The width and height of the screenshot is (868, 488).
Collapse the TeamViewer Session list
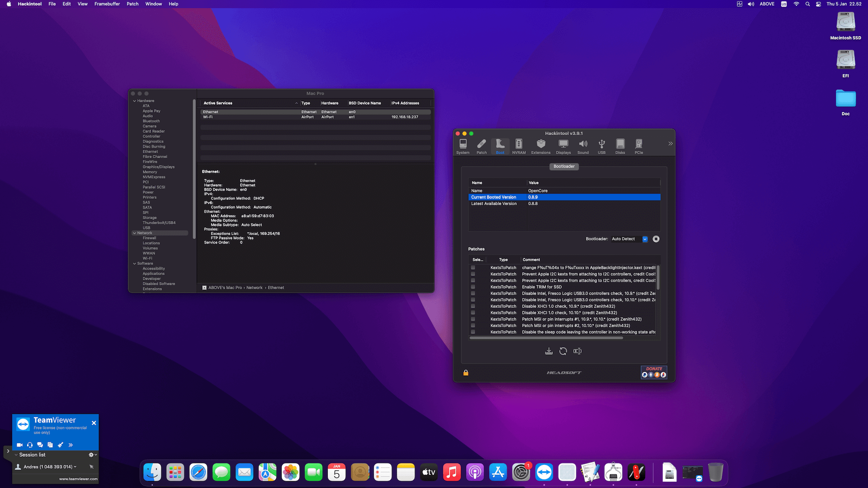tap(16, 455)
